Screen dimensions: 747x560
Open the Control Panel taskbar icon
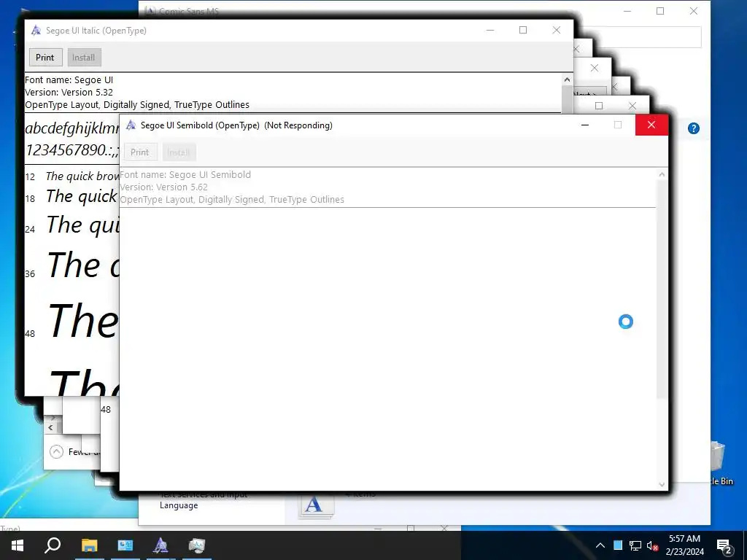[x=125, y=545]
